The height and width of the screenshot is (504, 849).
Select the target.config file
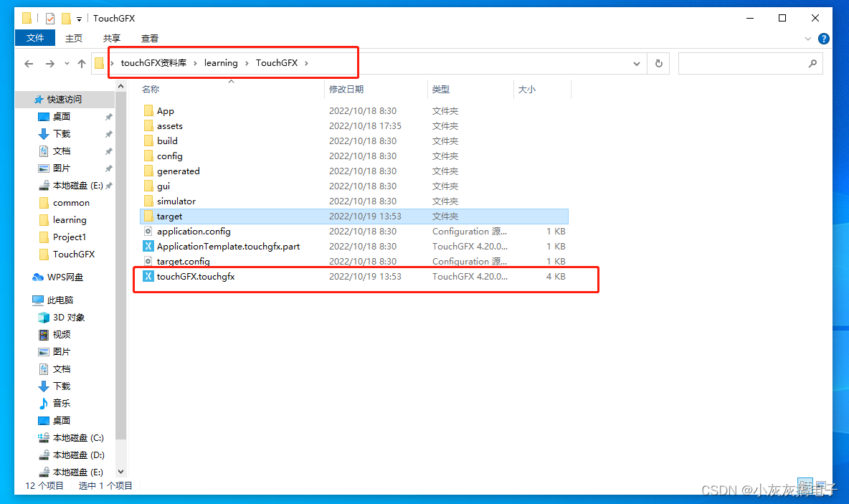pyautogui.click(x=183, y=261)
